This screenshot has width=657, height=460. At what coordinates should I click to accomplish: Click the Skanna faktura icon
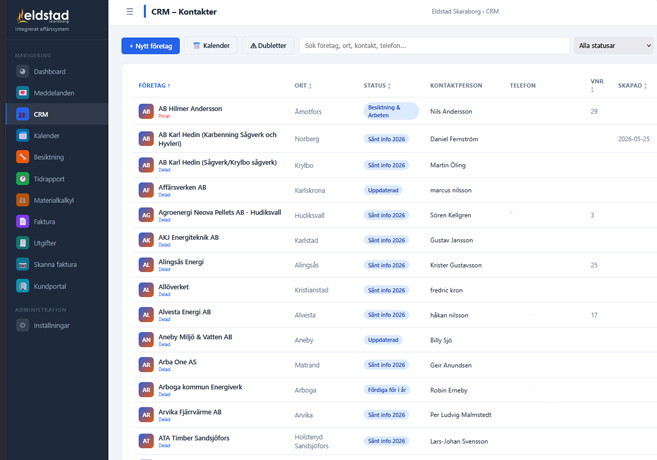[x=23, y=264]
